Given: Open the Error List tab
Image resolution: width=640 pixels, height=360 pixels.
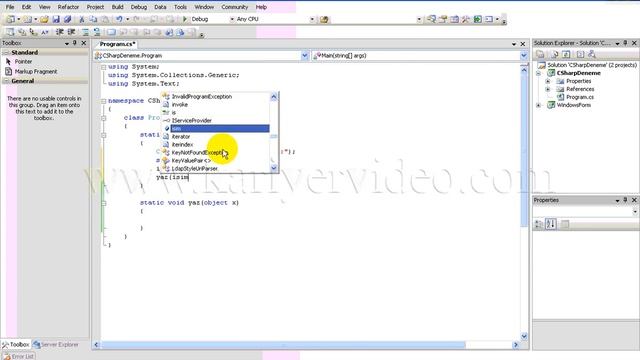Looking at the screenshot, I should [19, 356].
